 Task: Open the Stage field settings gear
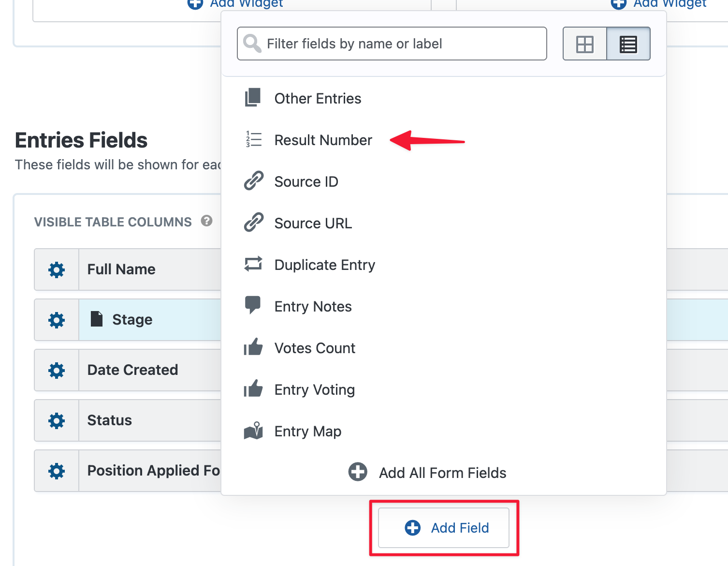(x=56, y=320)
